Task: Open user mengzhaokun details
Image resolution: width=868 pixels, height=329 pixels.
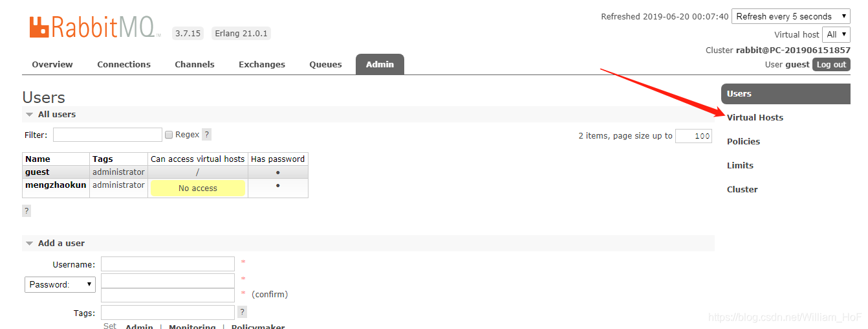Action: 56,185
